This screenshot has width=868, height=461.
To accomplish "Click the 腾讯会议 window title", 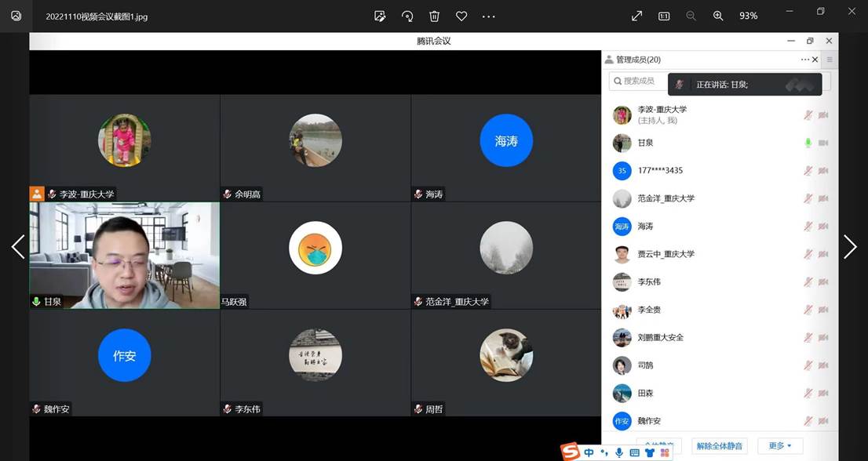I will 434,41.
